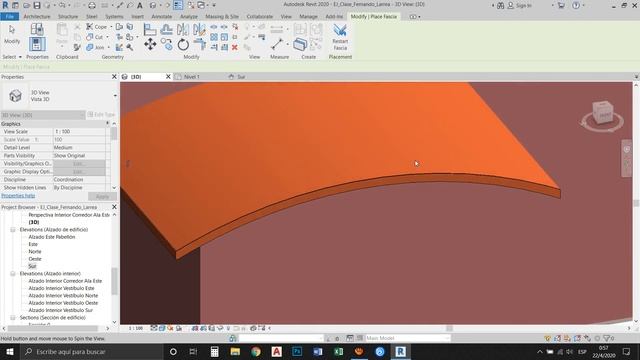Open the Join dropdown arrow
The image size is (640, 360).
[x=108, y=47]
